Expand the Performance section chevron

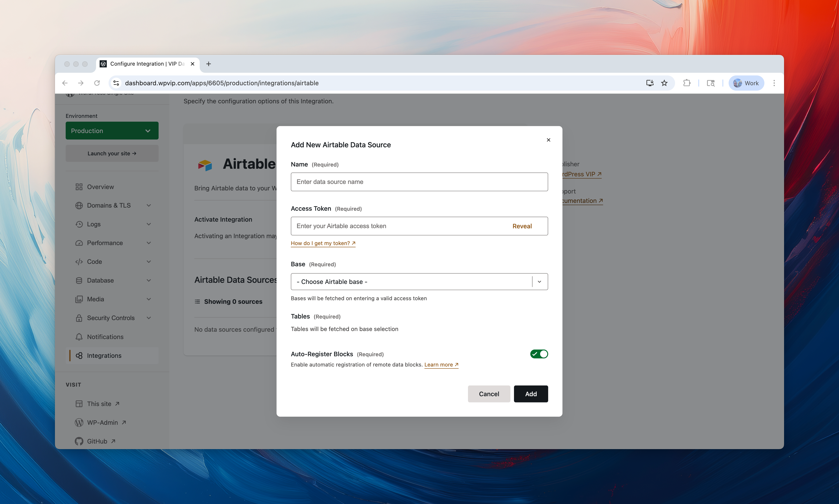pos(149,243)
